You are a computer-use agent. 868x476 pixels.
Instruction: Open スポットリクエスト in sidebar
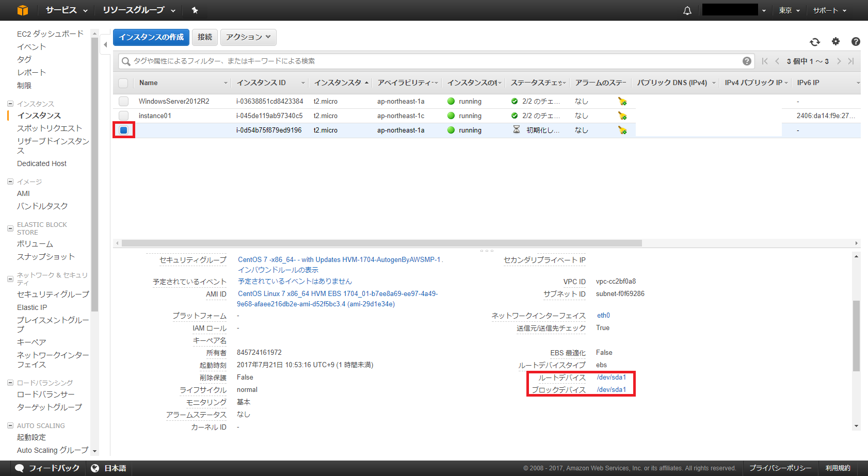coord(50,128)
